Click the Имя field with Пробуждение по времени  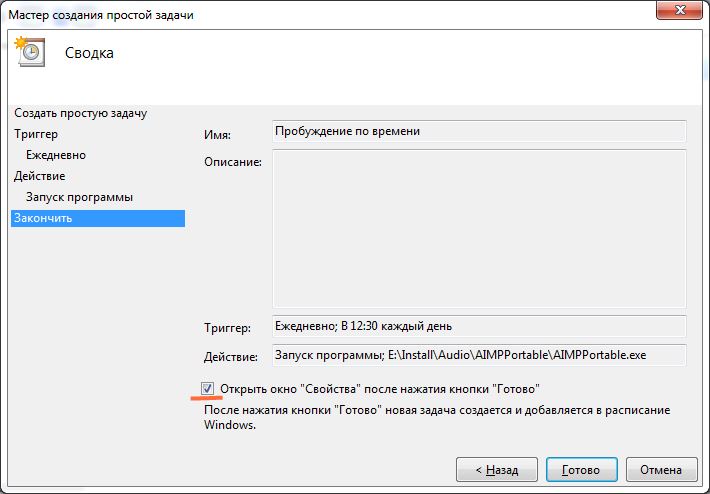[479, 131]
